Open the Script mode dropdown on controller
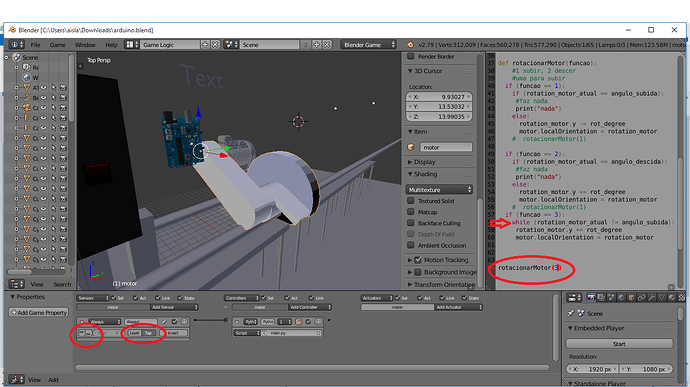Image resolution: width=690 pixels, height=387 pixels. pos(247,333)
